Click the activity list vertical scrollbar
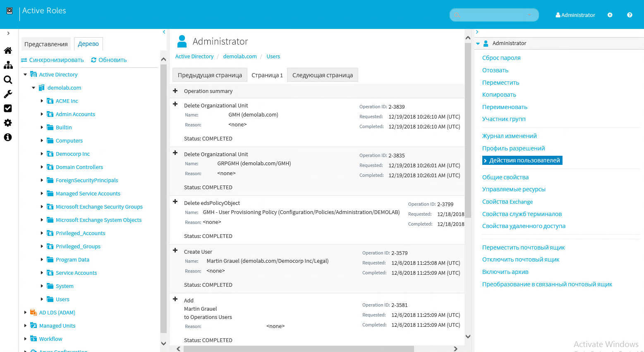Image resolution: width=644 pixels, height=352 pixels. point(468,130)
